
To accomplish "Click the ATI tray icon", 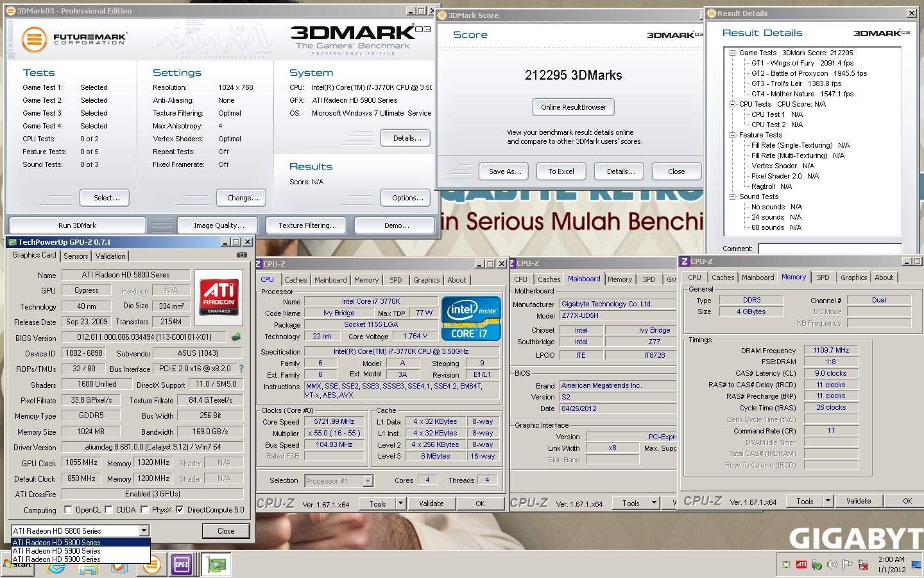I will click(801, 565).
